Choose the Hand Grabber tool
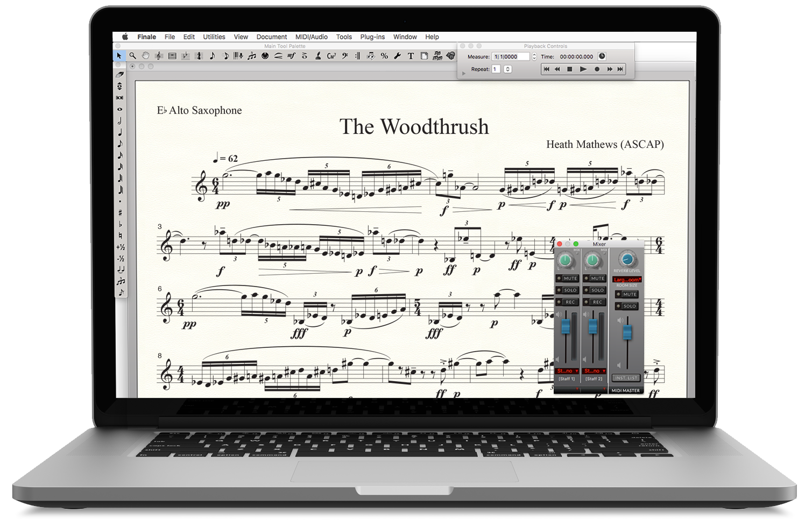Screen dimensions: 812x521 (x=145, y=56)
